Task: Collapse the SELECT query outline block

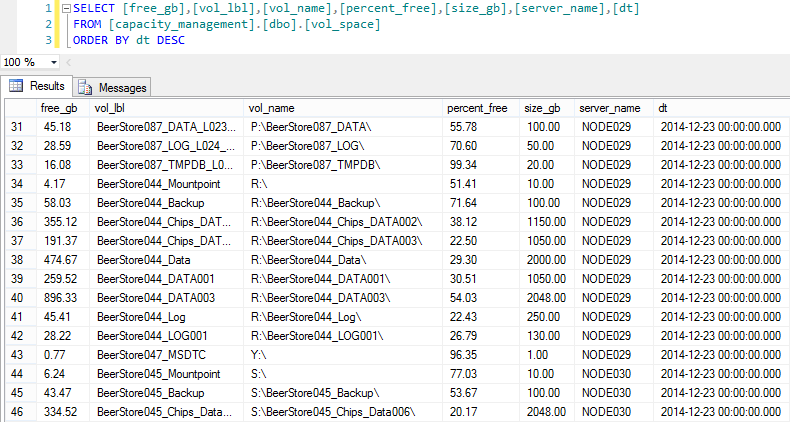Action: [65, 8]
